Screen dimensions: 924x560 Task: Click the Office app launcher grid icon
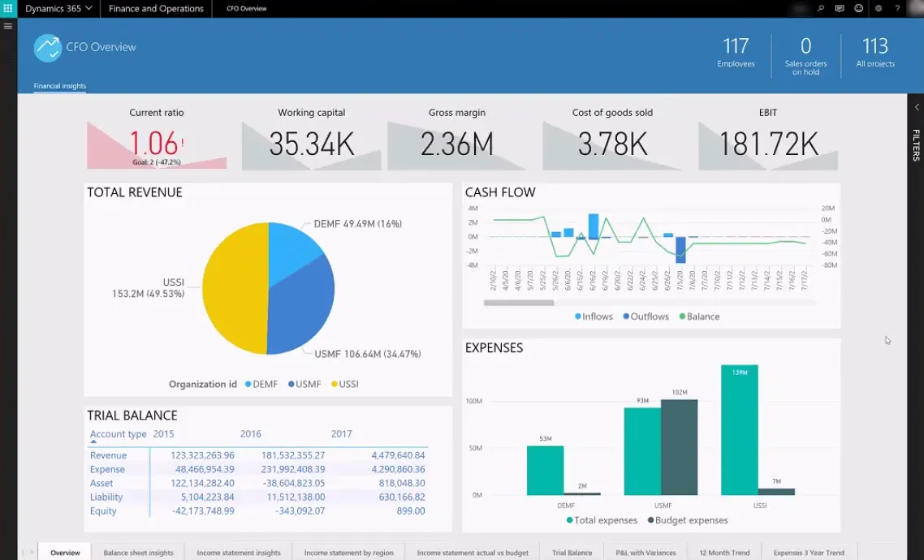[8, 8]
